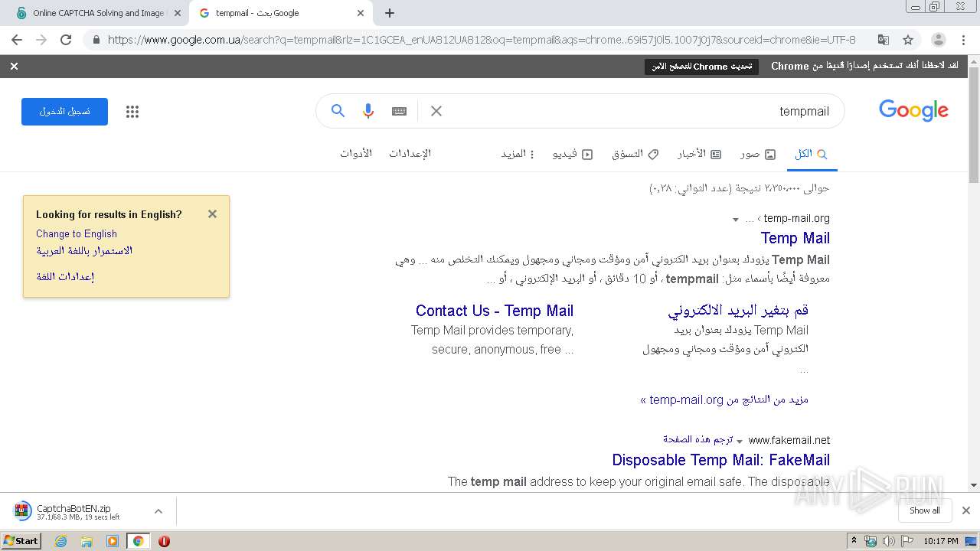Expand CaptchaBotEN.zip download options chevron
Image resolution: width=980 pixels, height=551 pixels.
click(x=158, y=511)
